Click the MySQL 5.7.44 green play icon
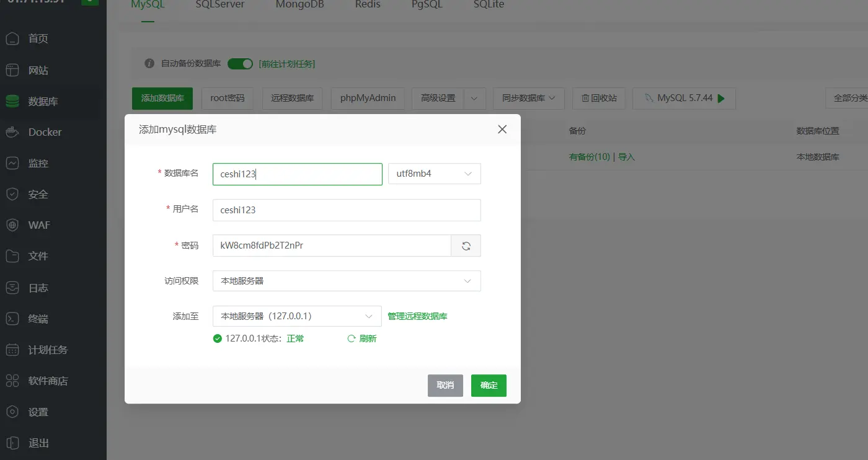 click(722, 98)
